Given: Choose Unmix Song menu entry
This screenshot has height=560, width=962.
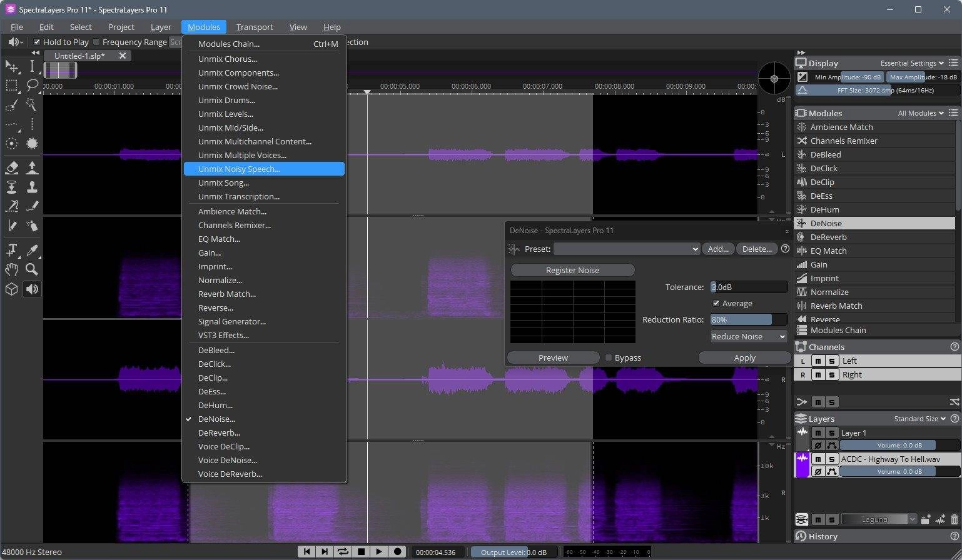Looking at the screenshot, I should [264, 182].
